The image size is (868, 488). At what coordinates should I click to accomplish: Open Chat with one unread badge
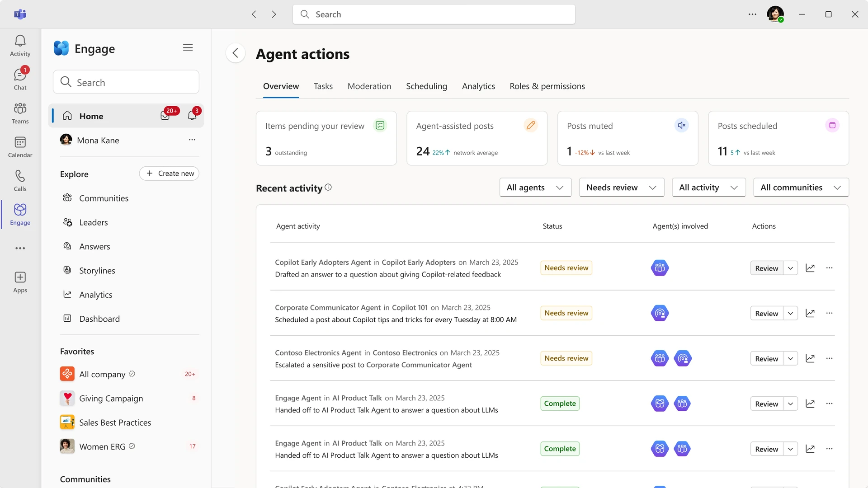click(20, 79)
